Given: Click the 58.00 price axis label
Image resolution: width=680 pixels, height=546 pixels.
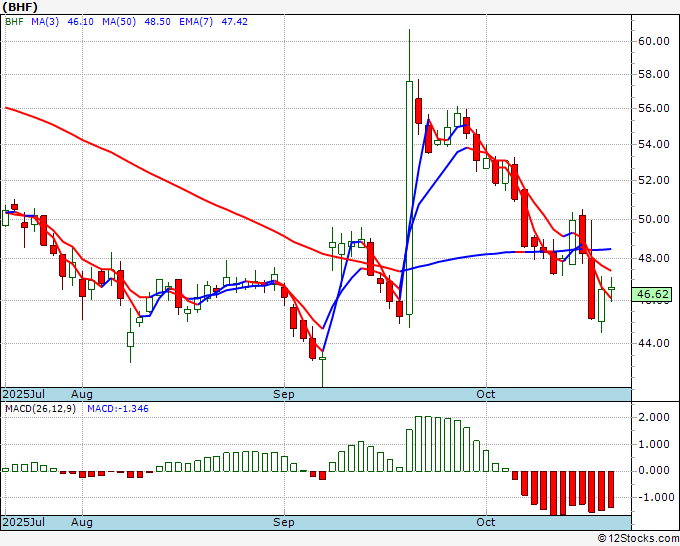Looking at the screenshot, I should (x=654, y=75).
